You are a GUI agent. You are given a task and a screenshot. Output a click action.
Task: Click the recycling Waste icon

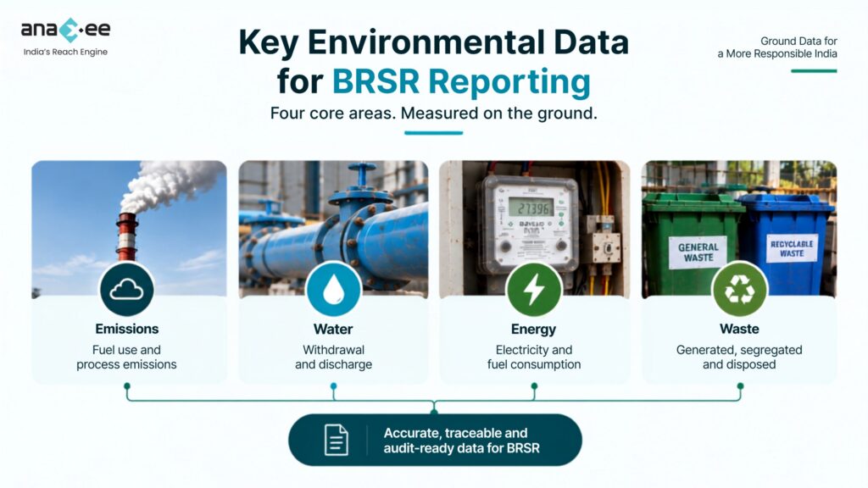(739, 290)
